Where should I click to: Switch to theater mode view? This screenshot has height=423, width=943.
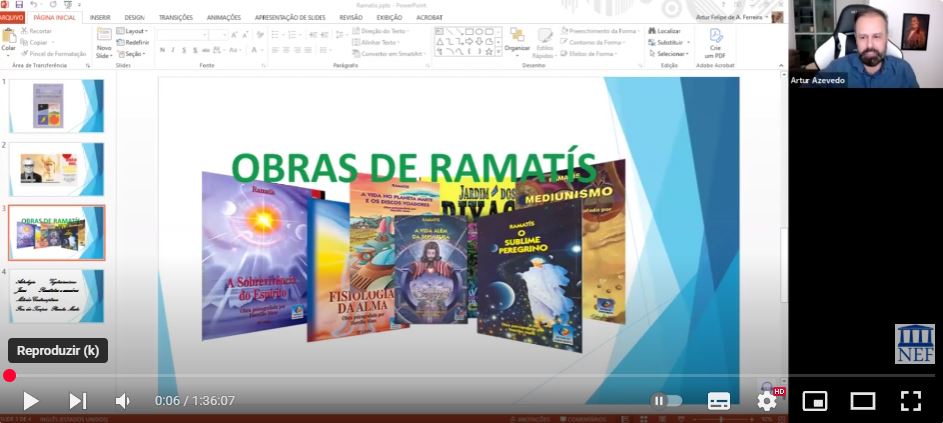click(862, 401)
